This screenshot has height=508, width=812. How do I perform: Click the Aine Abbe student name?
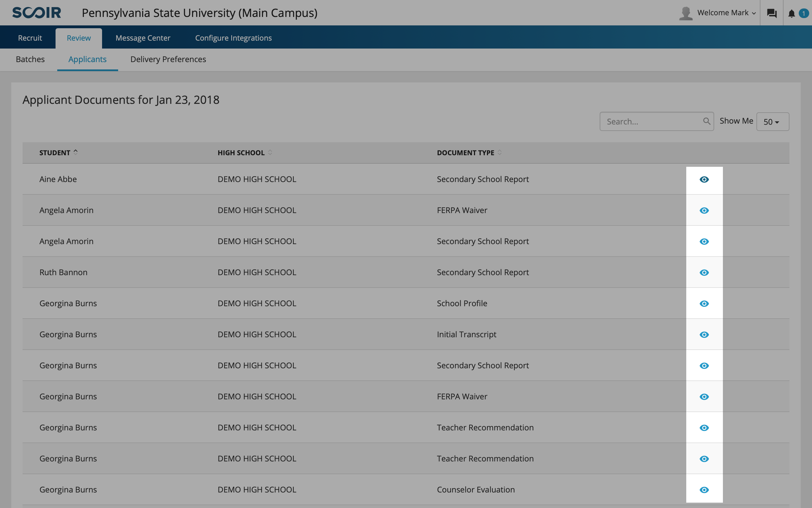point(58,179)
